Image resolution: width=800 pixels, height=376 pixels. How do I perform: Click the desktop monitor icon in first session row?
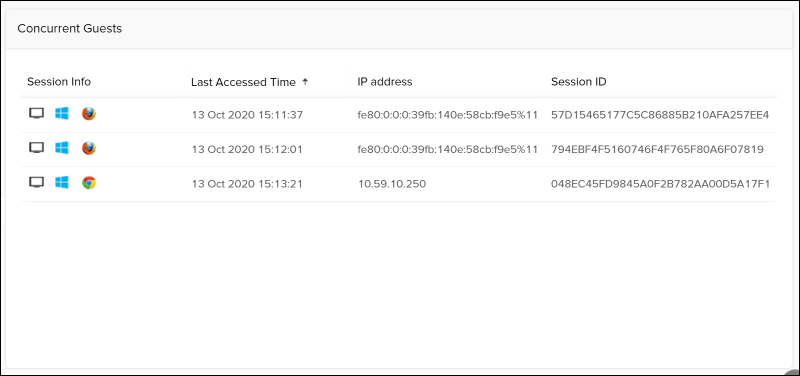[x=36, y=114]
